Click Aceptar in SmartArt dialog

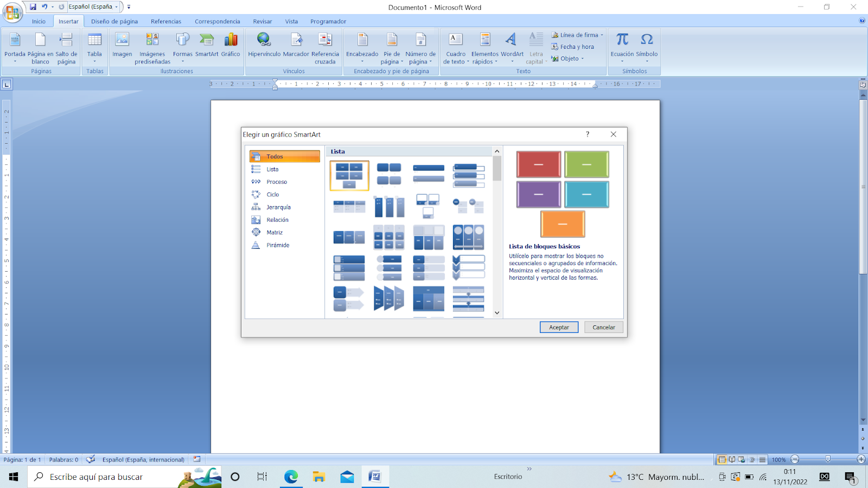(x=559, y=328)
